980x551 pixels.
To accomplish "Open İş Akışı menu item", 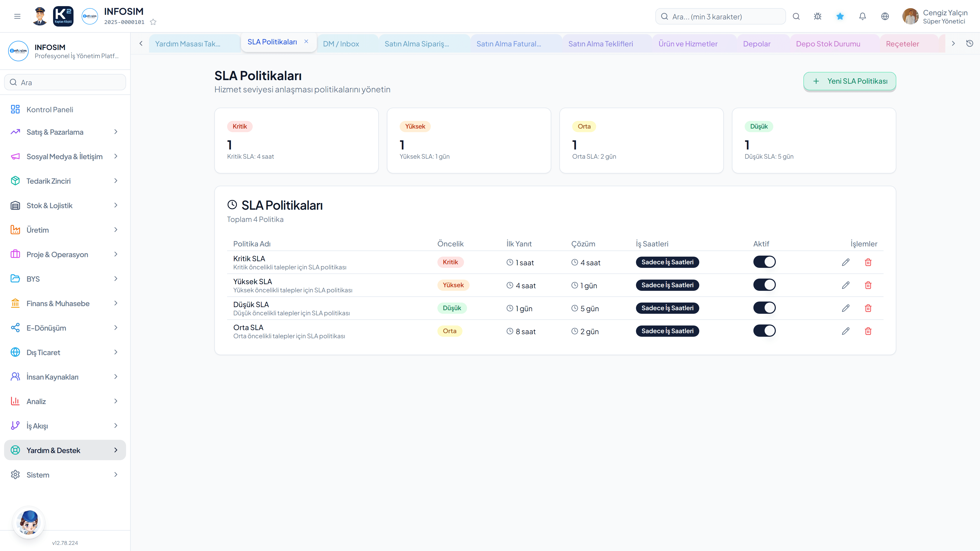I will (65, 425).
